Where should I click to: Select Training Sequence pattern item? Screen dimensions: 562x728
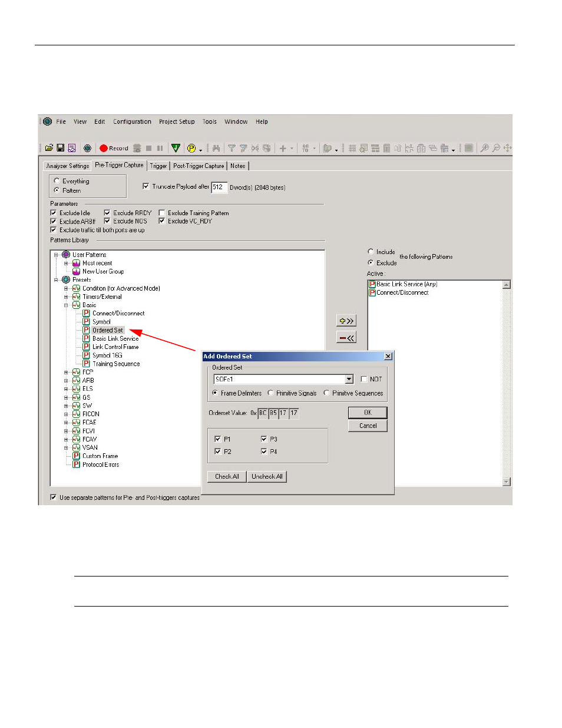tap(116, 364)
